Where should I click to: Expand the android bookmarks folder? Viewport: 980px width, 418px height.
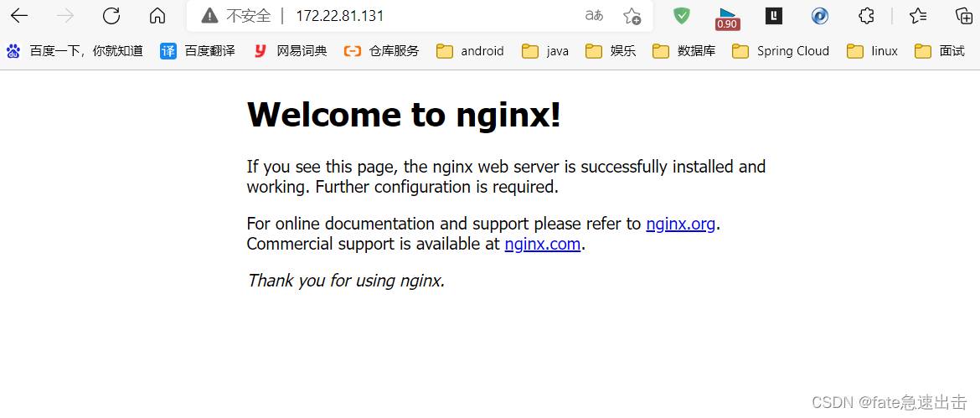(470, 51)
